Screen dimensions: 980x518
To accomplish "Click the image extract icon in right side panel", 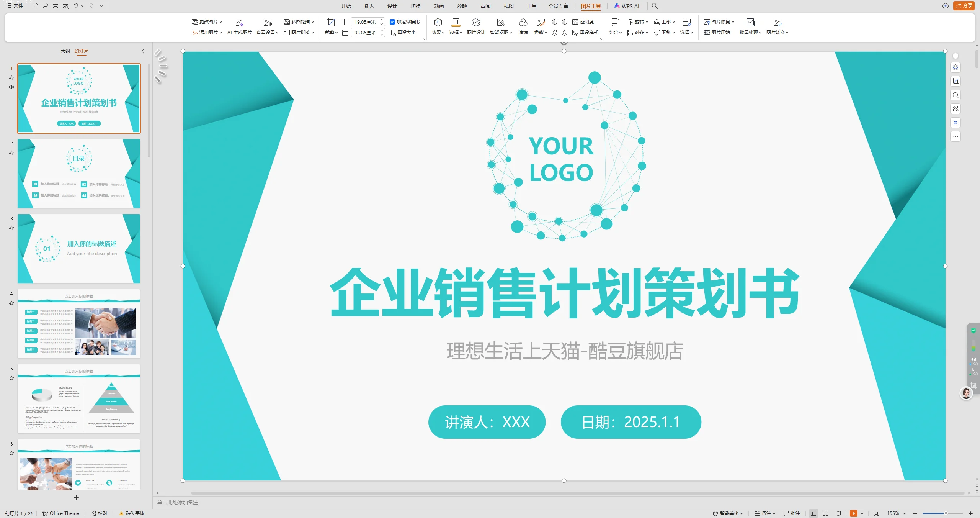I will click(955, 123).
